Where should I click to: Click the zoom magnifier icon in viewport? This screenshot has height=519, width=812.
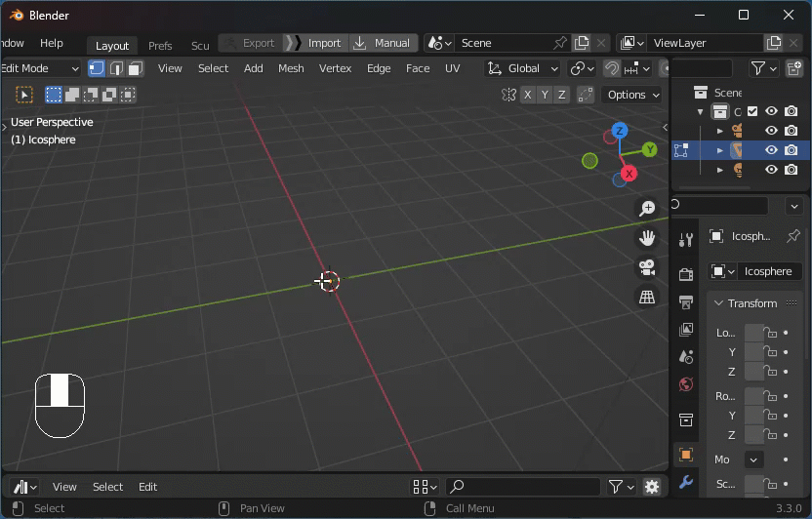pyautogui.click(x=646, y=209)
